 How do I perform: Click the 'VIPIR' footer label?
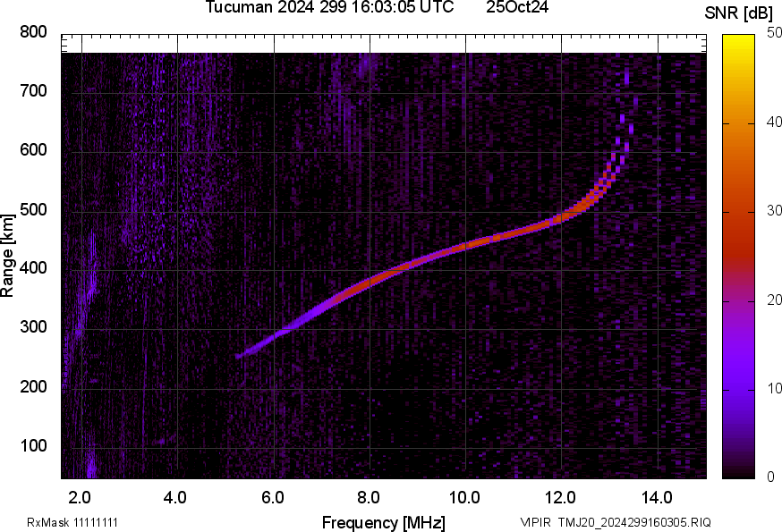[x=536, y=522]
